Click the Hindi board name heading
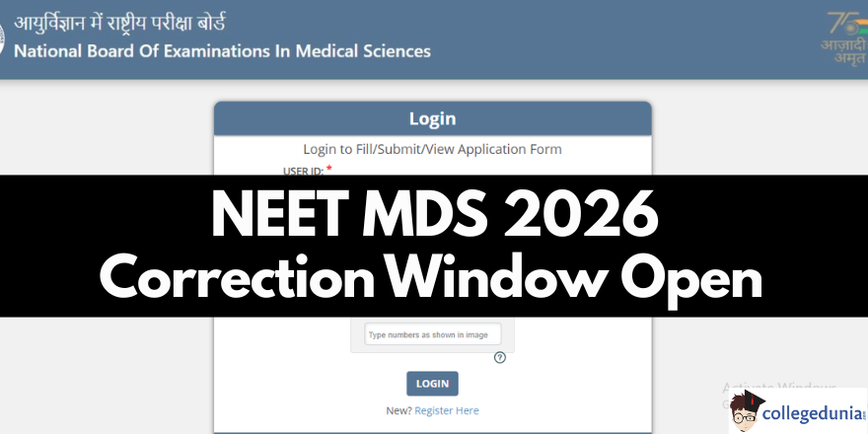The image size is (868, 434). tap(119, 24)
